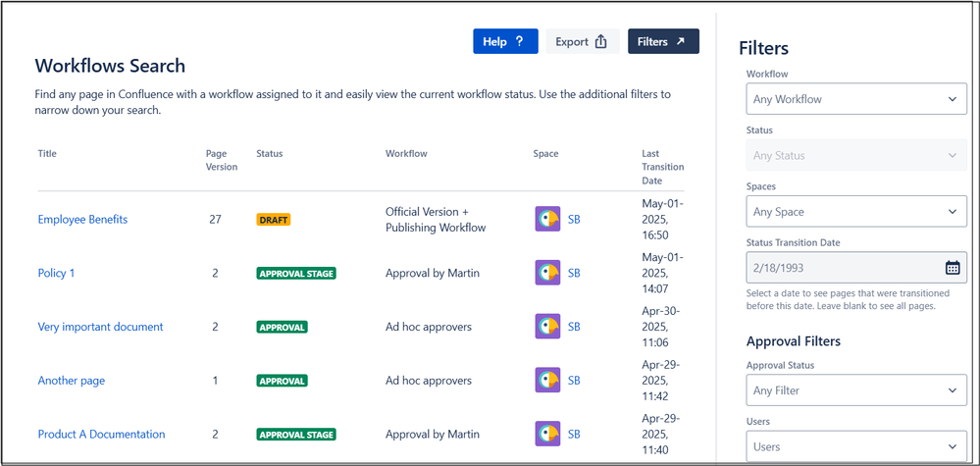Viewport: 980px width, 466px height.
Task: Click the space icon in Product A Documentation row
Action: [x=547, y=435]
